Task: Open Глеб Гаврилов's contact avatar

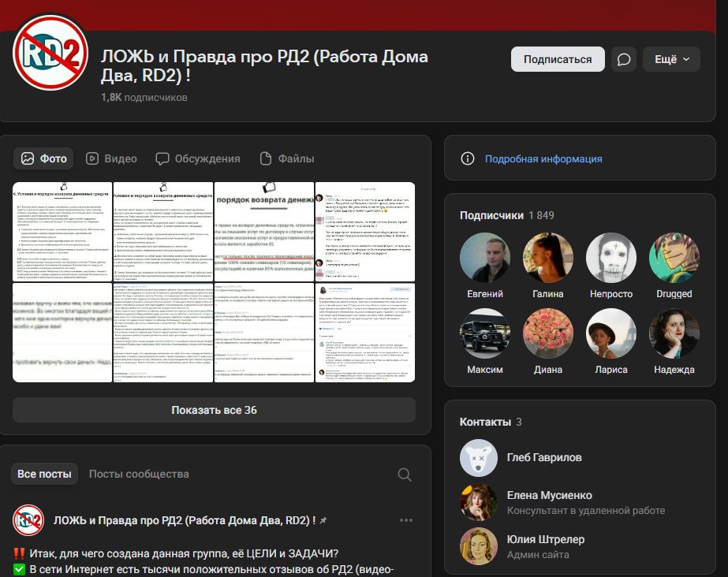Action: 479,458
